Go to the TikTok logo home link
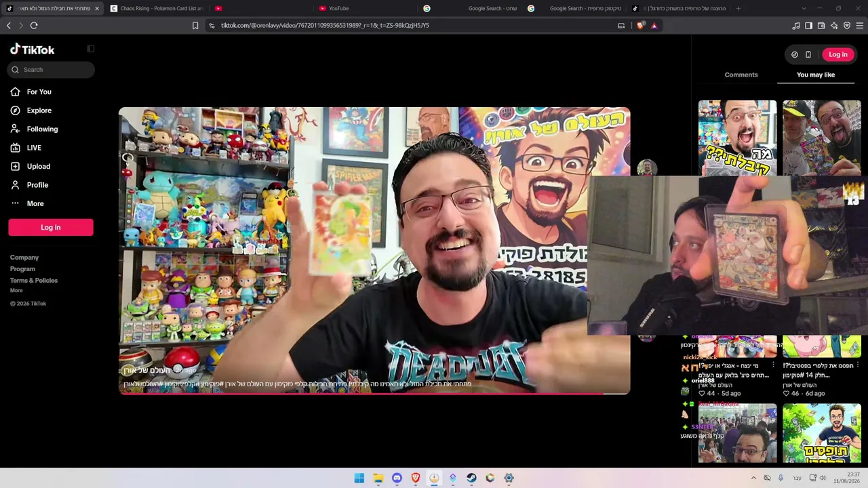Image resolution: width=868 pixels, height=488 pixels. tap(32, 49)
